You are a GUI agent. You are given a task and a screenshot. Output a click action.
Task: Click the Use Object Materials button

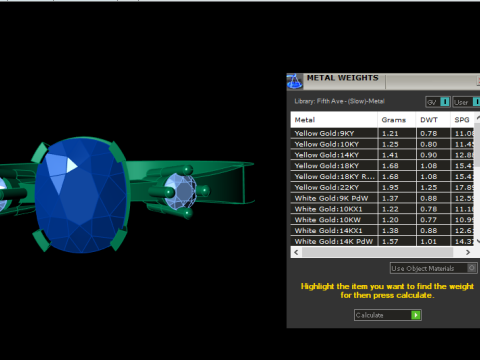433,268
